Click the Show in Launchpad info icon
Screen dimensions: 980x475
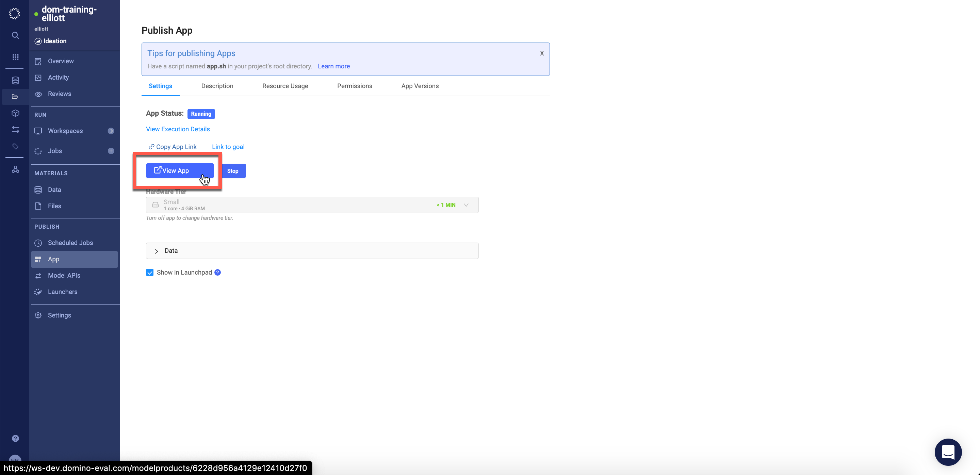(x=218, y=272)
